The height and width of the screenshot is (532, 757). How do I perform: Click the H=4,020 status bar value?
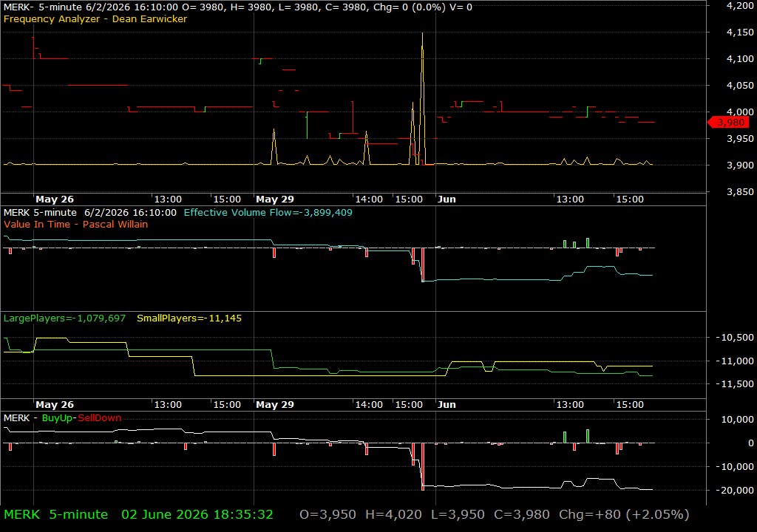point(393,514)
